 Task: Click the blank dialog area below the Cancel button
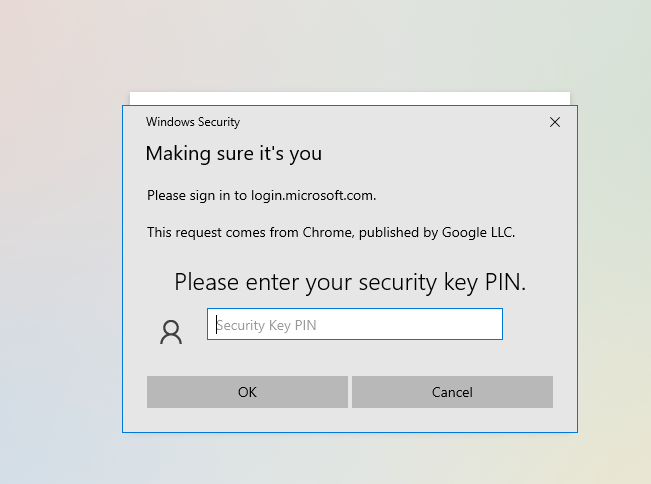pyautogui.click(x=452, y=420)
